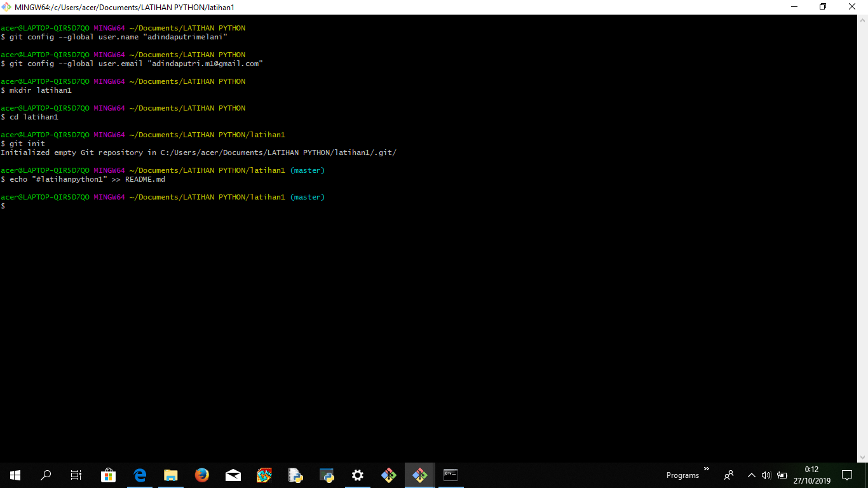
Task: Expand hidden icons in the system tray
Action: point(751,475)
